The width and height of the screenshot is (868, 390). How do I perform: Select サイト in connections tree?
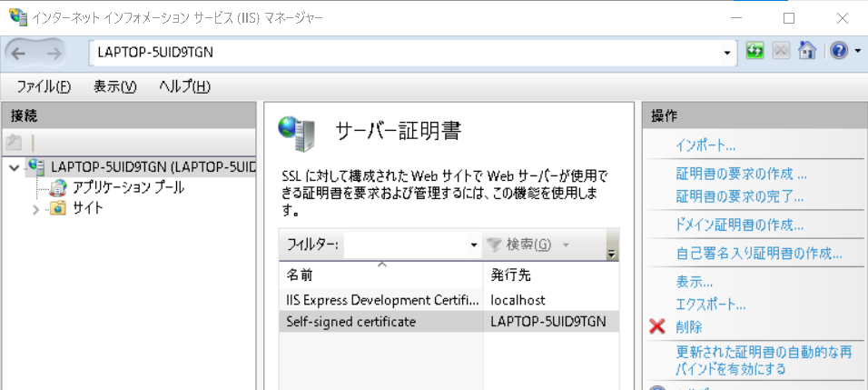pyautogui.click(x=87, y=209)
